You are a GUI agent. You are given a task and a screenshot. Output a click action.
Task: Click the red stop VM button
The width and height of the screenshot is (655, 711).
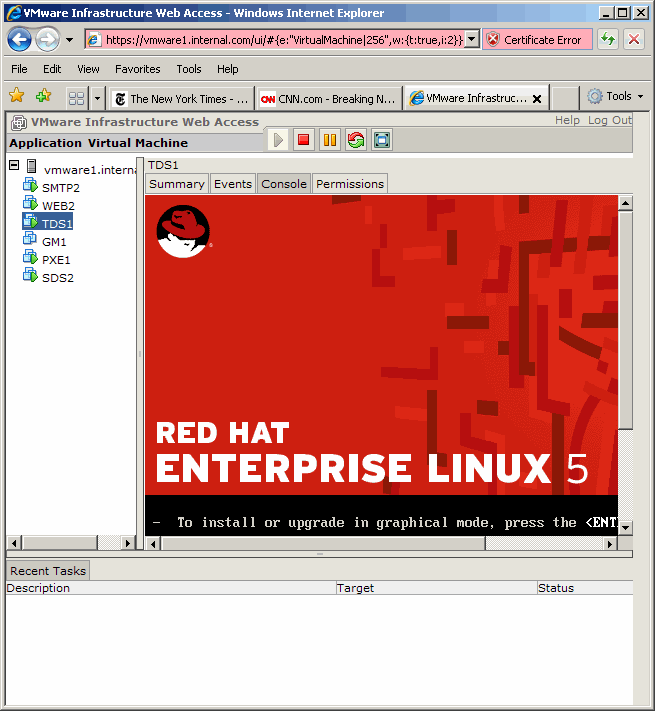point(304,140)
